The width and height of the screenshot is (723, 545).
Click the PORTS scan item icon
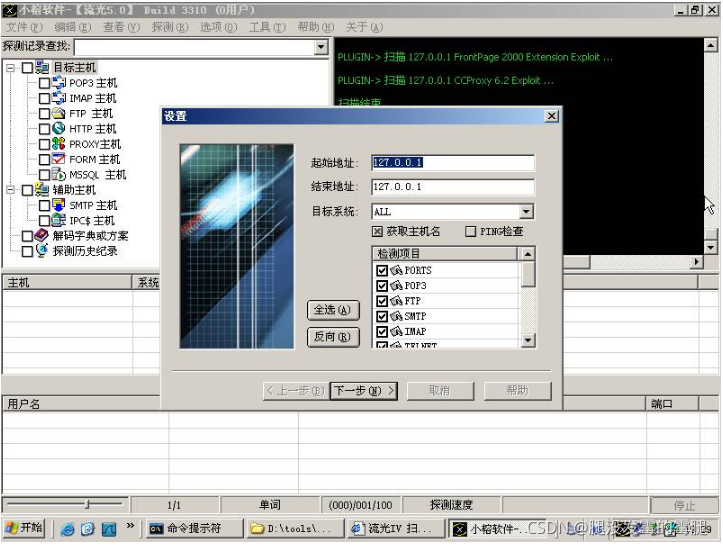396,271
